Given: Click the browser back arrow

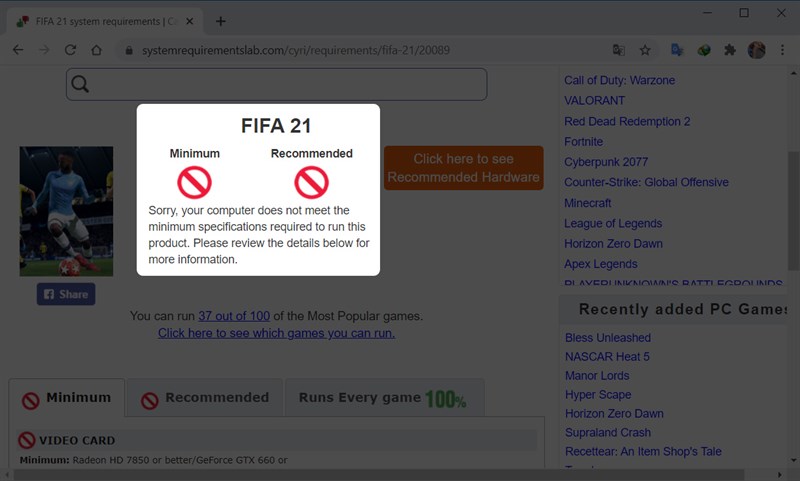Looking at the screenshot, I should pos(18,50).
